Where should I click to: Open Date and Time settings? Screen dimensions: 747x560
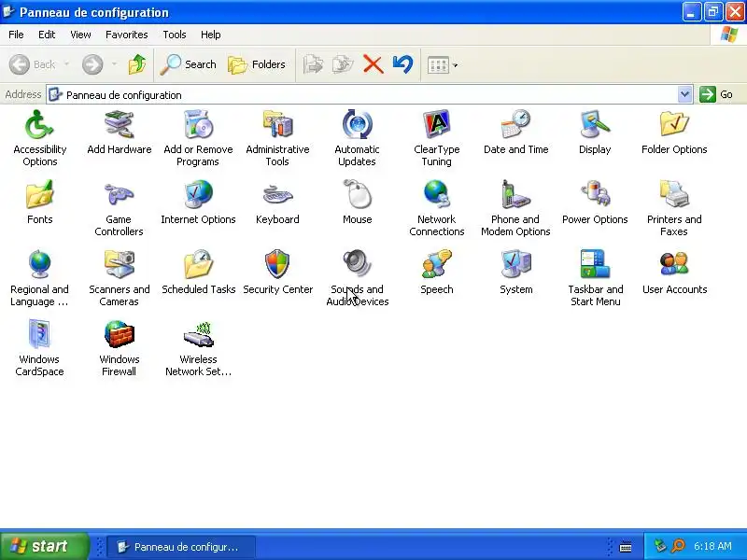516,133
